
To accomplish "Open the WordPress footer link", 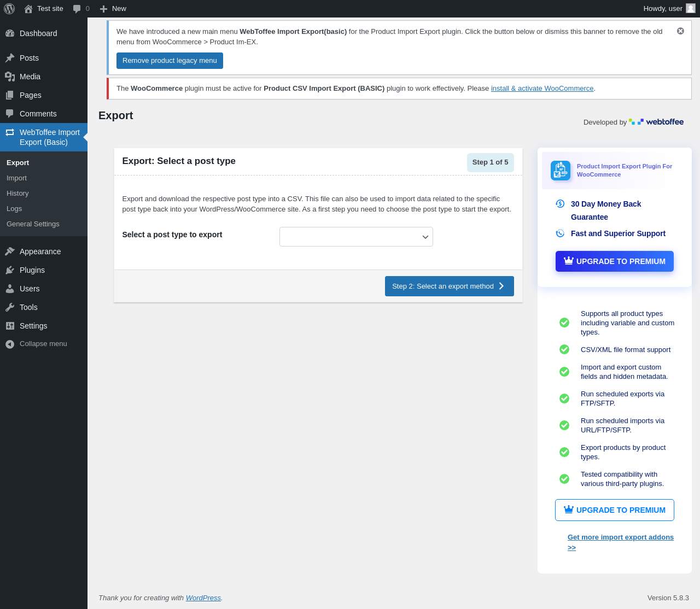I will pos(203,598).
